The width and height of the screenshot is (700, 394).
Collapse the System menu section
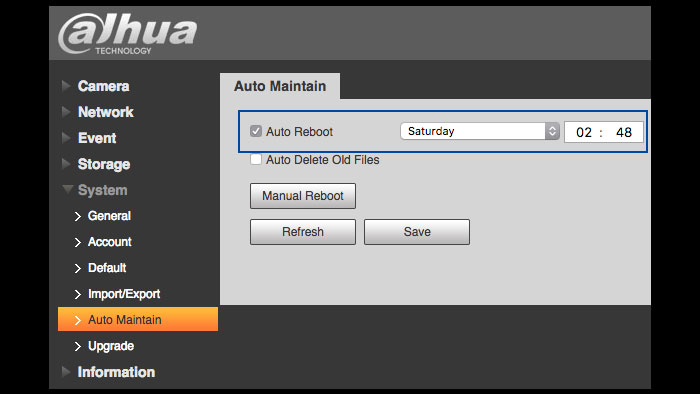102,190
